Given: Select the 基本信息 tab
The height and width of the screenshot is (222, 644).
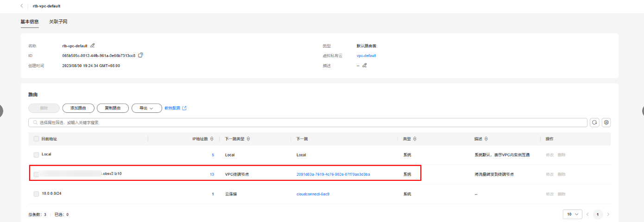Looking at the screenshot, I should tap(30, 22).
